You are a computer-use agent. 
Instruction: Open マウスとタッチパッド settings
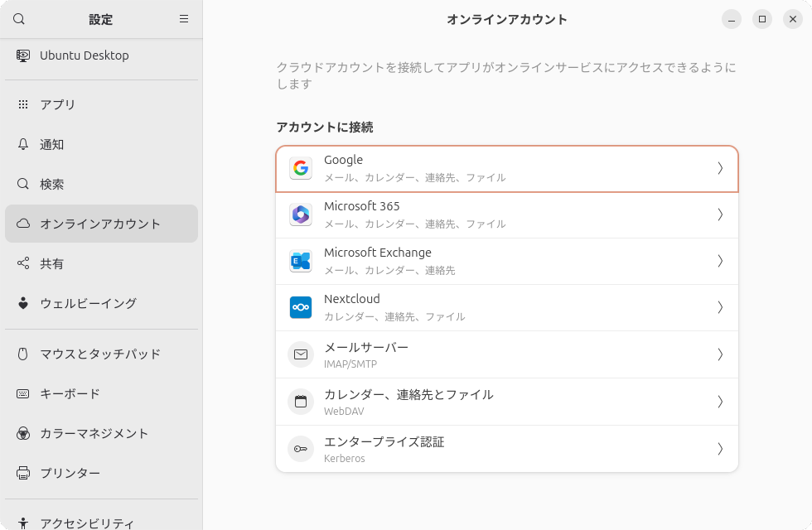click(x=100, y=354)
